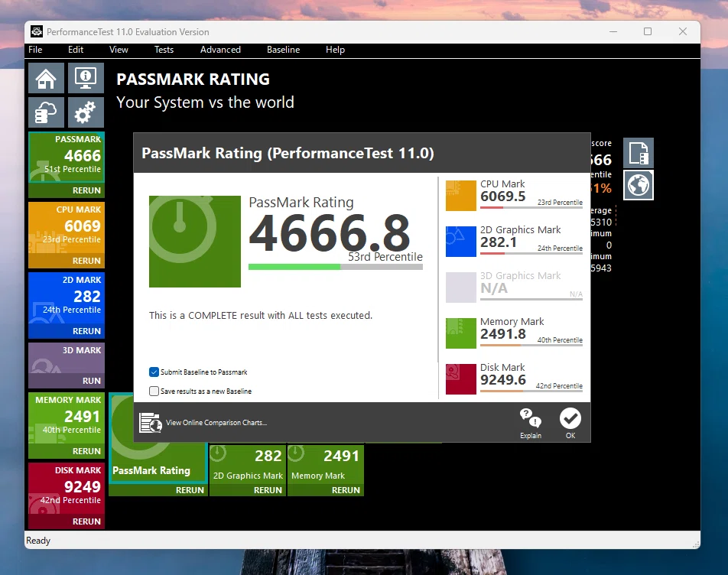This screenshot has height=575, width=728.
Task: Click the red Disk Mark icon
Action: click(x=461, y=379)
